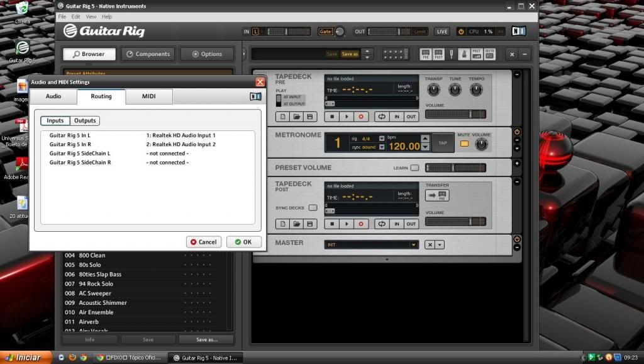Switch to the MIDI tab

[148, 96]
